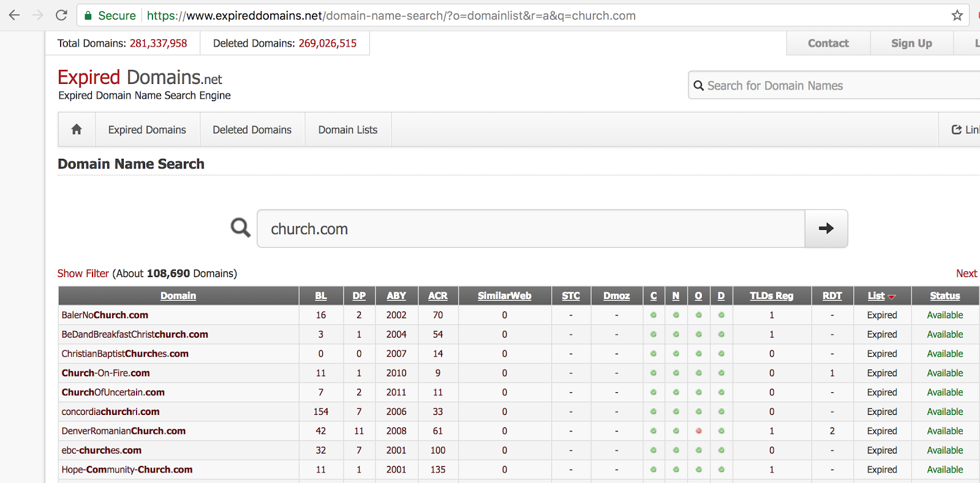
Task: Sort table by SimilarWeb column header
Action: pos(505,296)
